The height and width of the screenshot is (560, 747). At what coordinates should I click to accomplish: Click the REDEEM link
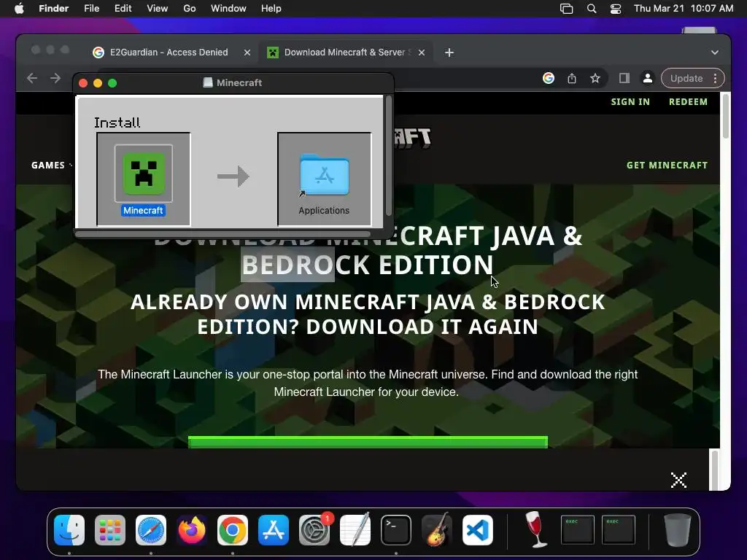pos(688,101)
